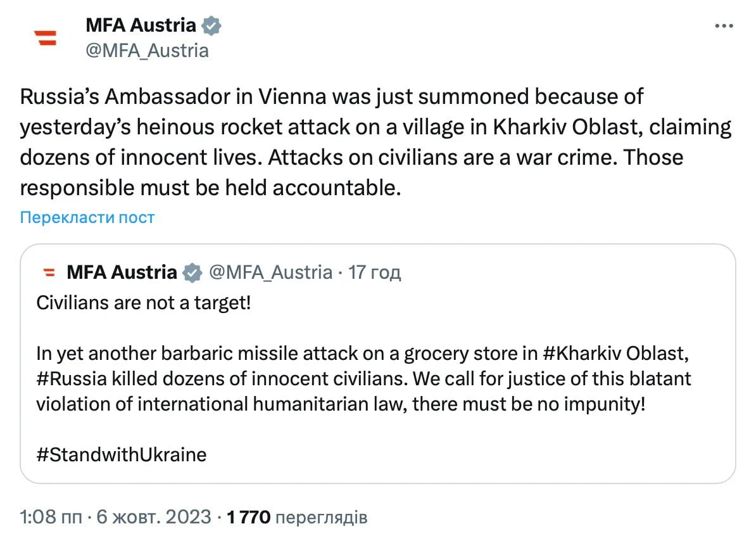The image size is (756, 550).
Task: Click the small avatar in the quoted post
Action: [48, 273]
